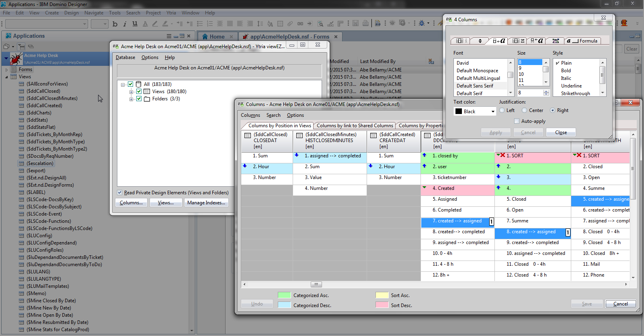Switch to Columns by link to Shared Columns tab

(355, 126)
